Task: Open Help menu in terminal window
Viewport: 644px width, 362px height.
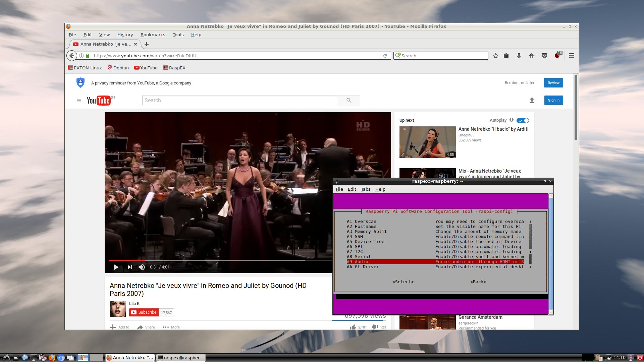Action: [x=380, y=189]
